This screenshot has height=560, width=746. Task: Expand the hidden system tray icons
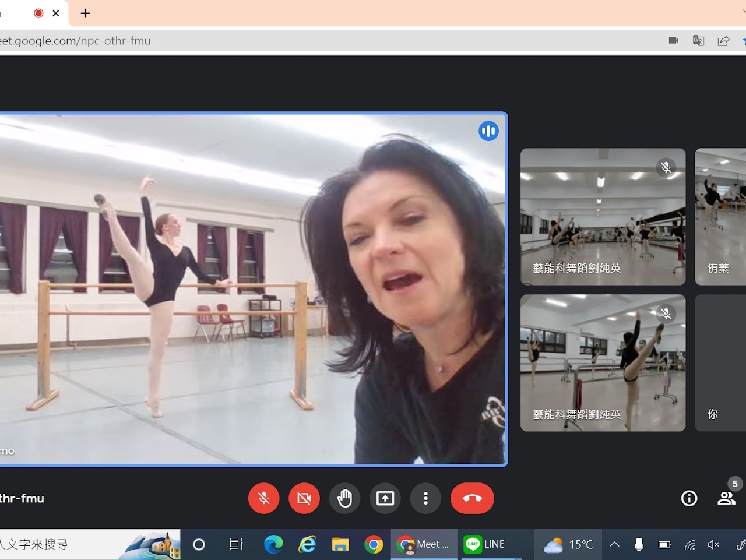[614, 544]
